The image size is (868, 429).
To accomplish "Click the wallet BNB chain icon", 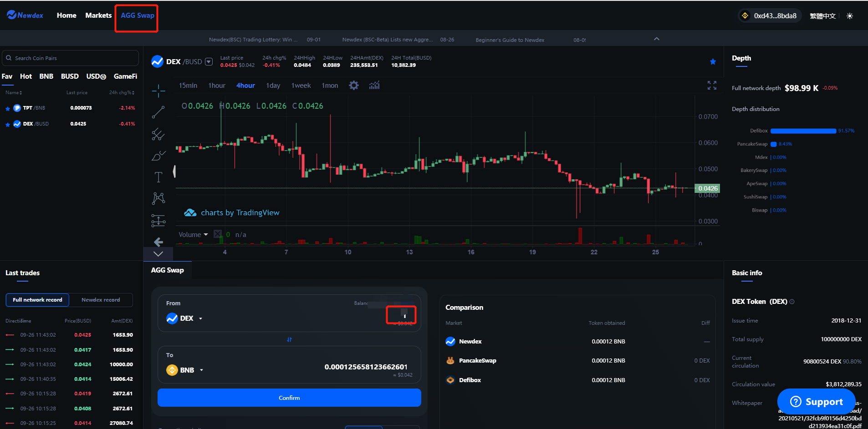I will click(x=745, y=16).
